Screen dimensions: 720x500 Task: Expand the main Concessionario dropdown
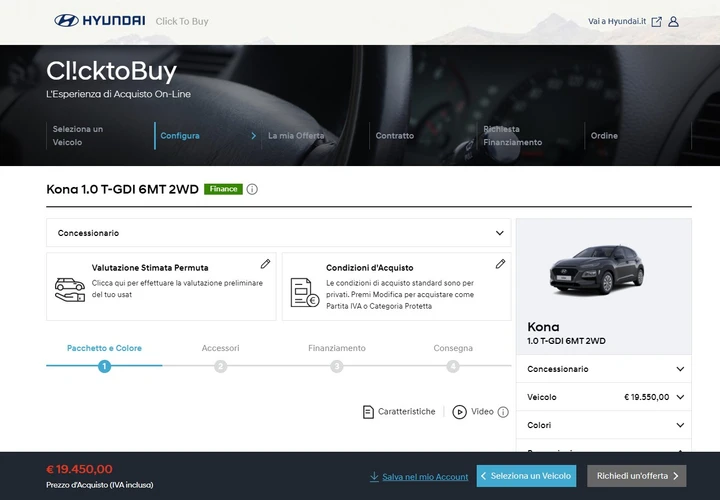(279, 233)
